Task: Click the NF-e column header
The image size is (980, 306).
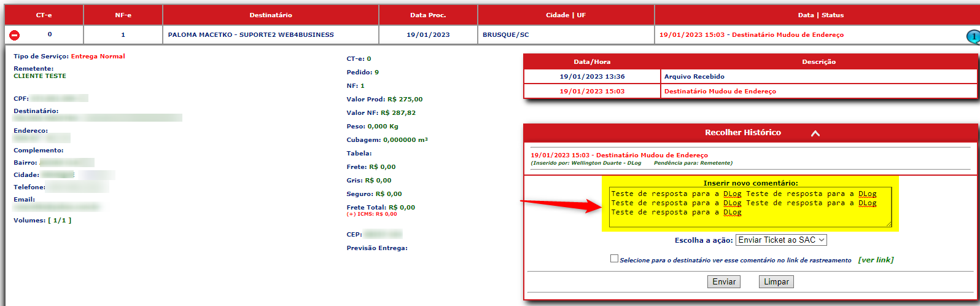Action: (x=123, y=15)
